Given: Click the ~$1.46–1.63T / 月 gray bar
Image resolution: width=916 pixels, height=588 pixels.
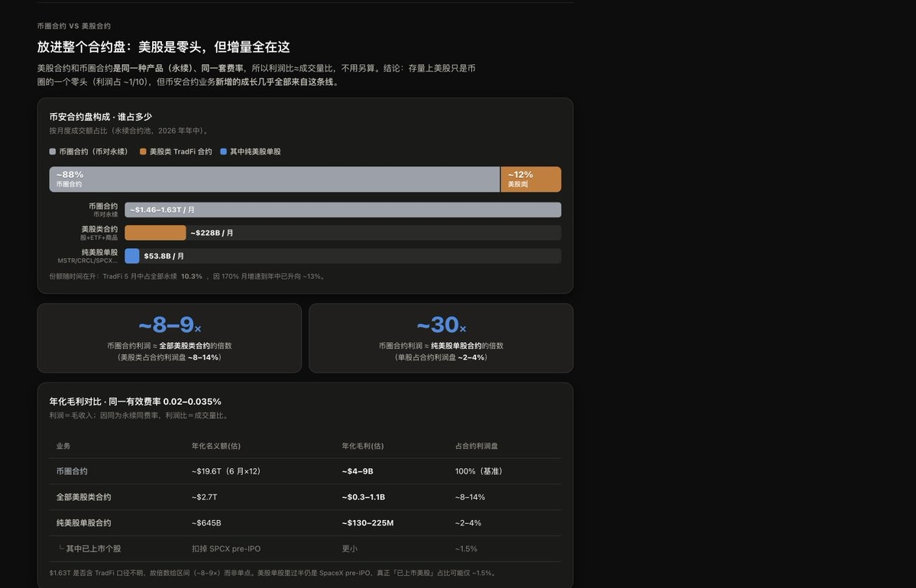Looking at the screenshot, I should pos(343,210).
